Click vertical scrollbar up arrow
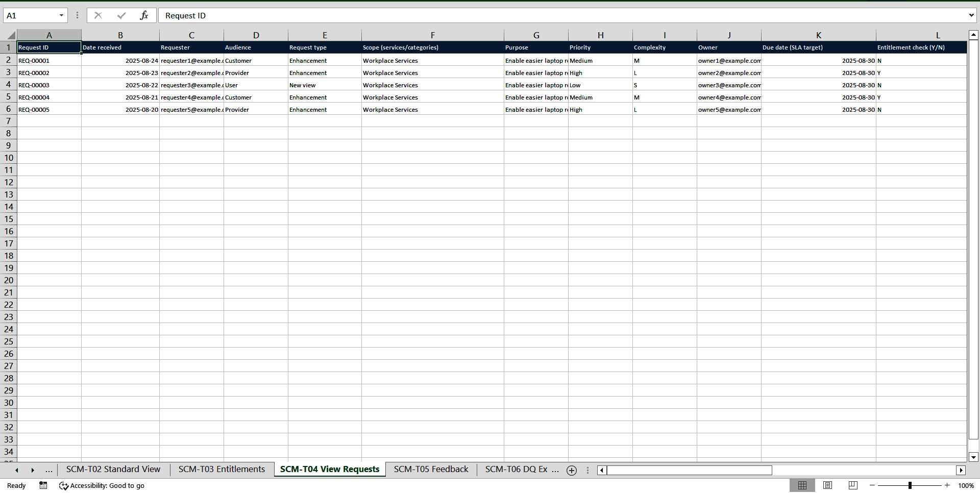 click(973, 35)
